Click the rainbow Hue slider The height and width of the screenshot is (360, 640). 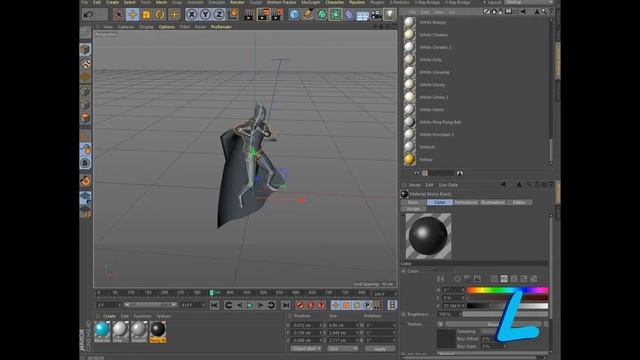tap(507, 290)
